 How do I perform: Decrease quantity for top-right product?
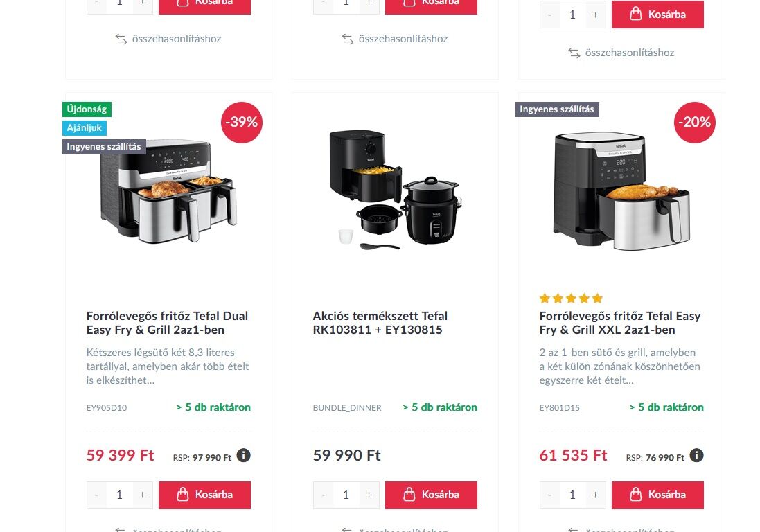(549, 15)
